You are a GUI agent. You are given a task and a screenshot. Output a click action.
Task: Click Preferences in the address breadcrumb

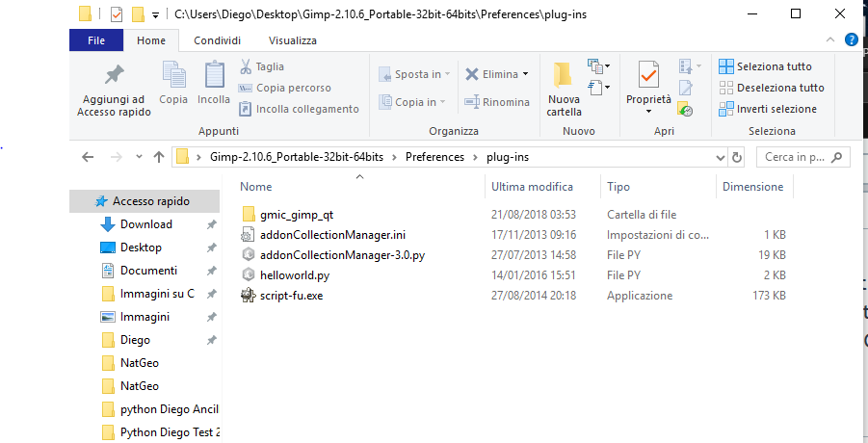pos(434,157)
